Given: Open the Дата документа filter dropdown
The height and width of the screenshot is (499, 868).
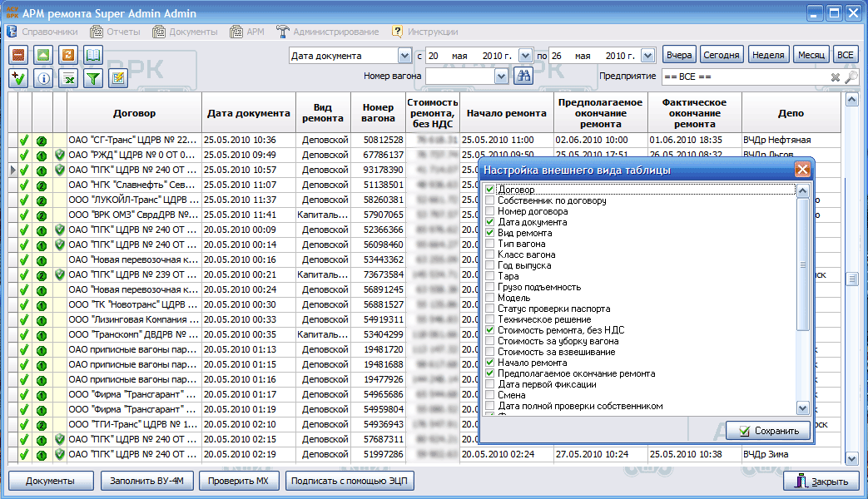Looking at the screenshot, I should click(x=404, y=56).
